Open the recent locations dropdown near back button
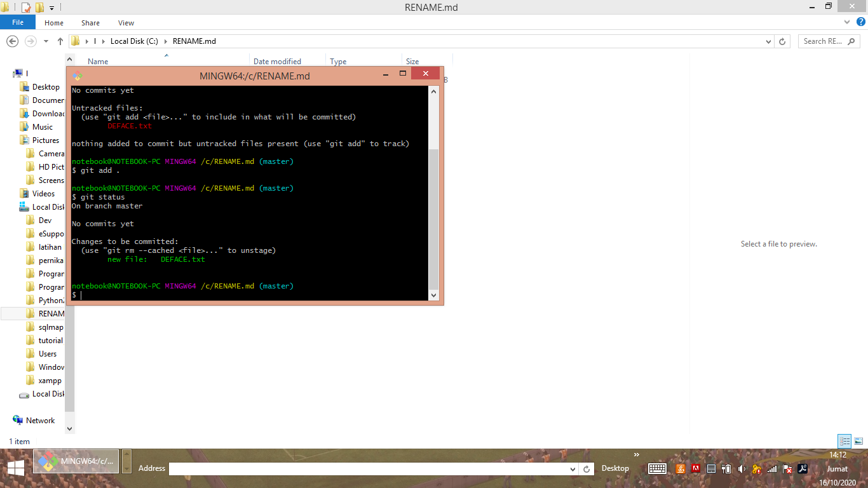Image resolution: width=868 pixels, height=488 pixels. (x=45, y=41)
